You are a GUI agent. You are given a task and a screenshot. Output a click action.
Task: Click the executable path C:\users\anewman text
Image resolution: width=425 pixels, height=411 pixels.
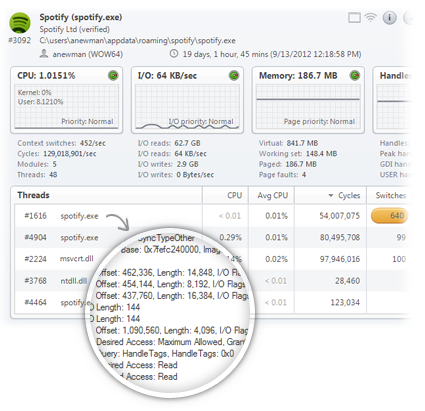click(x=137, y=41)
